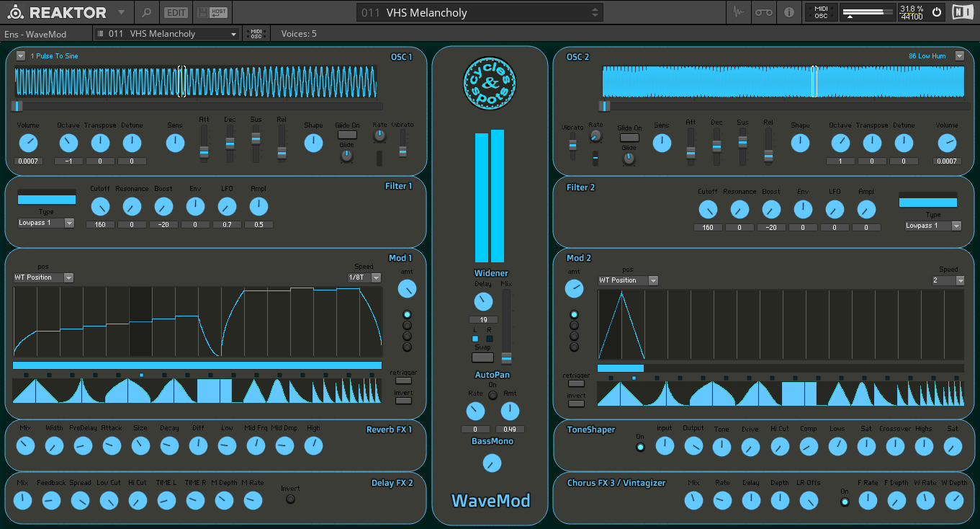This screenshot has height=529, width=980.
Task: Click the OSC 1 Att slider
Action: pos(204,144)
